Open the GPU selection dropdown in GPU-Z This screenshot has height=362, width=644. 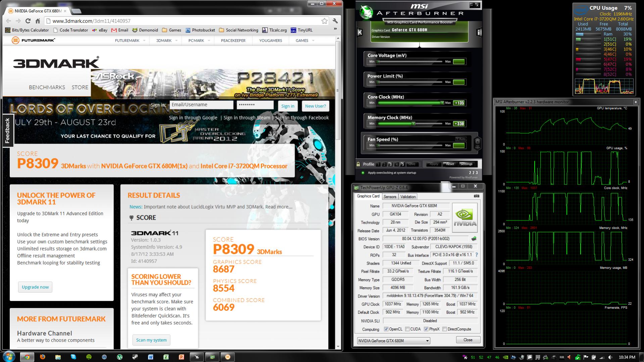(393, 341)
